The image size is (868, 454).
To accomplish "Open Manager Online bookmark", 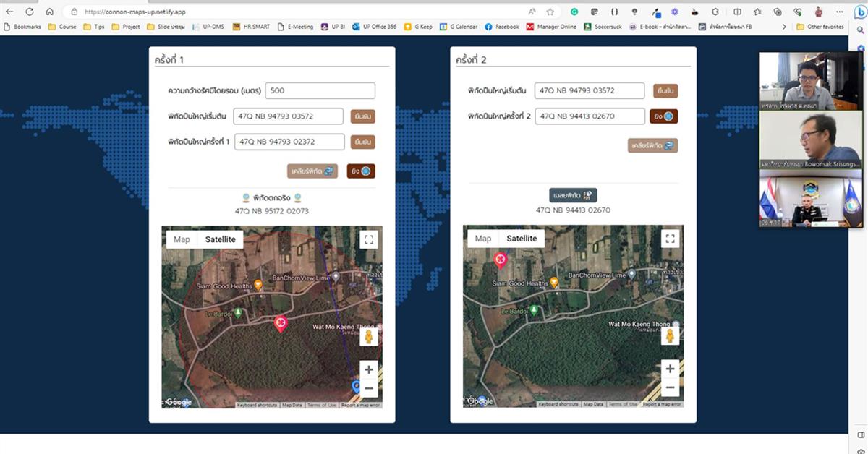I will point(552,27).
